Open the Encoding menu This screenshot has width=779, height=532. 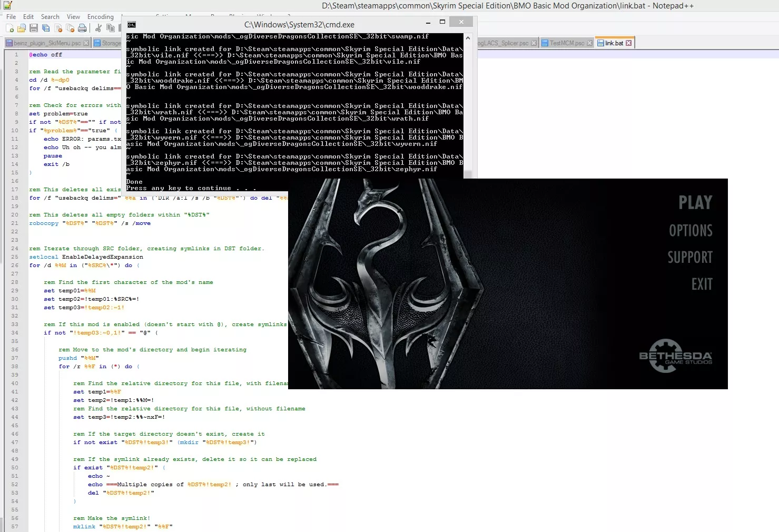(x=101, y=17)
